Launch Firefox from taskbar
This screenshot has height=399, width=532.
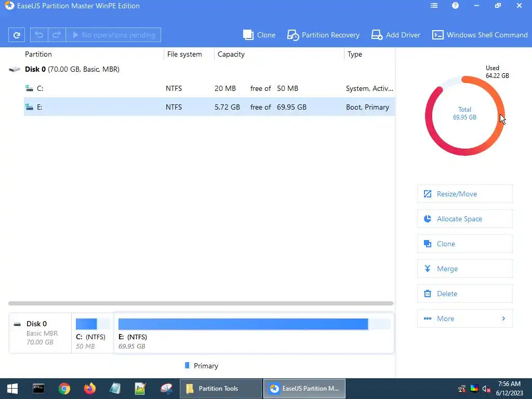tap(90, 389)
